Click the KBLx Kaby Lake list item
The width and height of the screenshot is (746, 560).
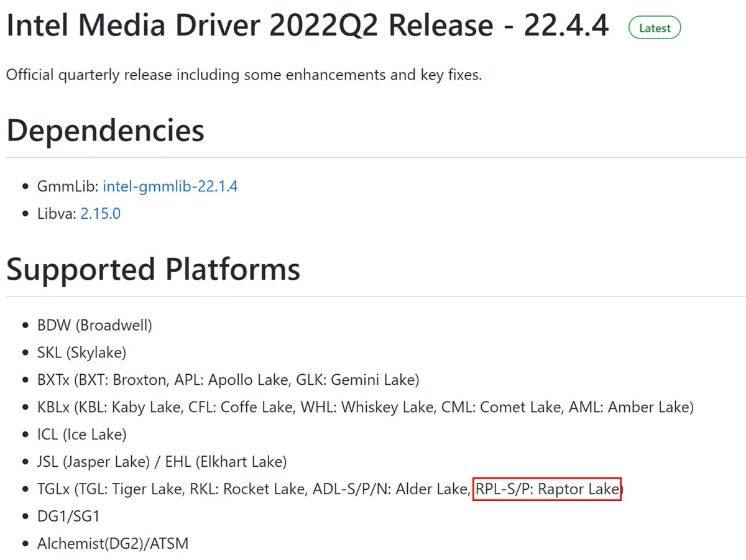(366, 407)
